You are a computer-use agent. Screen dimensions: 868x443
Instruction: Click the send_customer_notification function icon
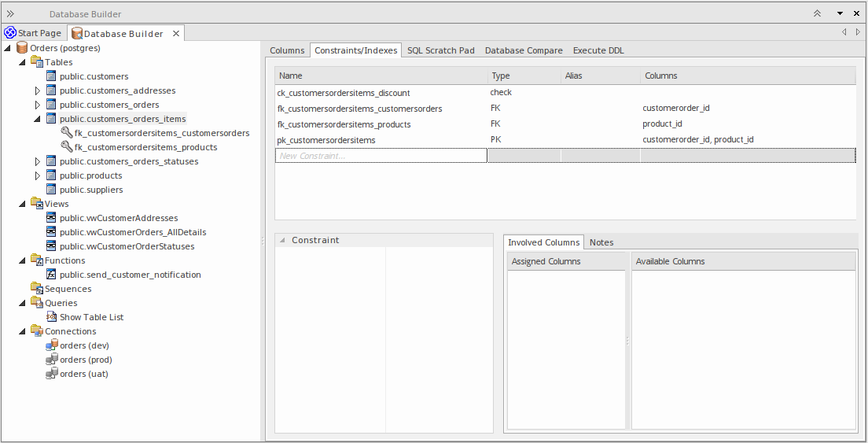51,275
